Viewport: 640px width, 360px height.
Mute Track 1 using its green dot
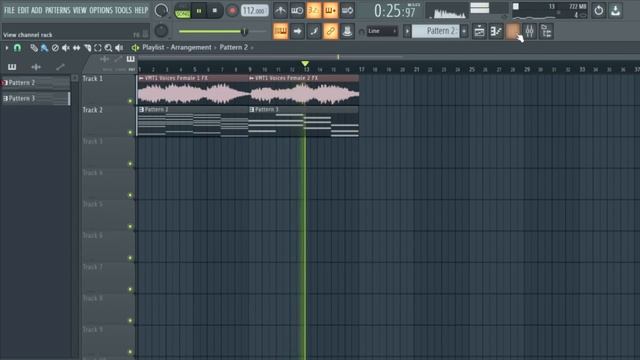coord(130,101)
